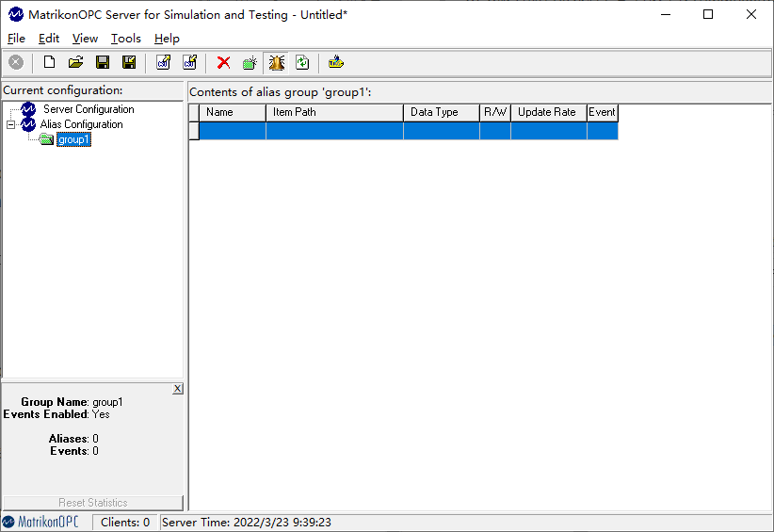The width and height of the screenshot is (774, 532).
Task: Click the Server Time status field
Action: (x=247, y=523)
